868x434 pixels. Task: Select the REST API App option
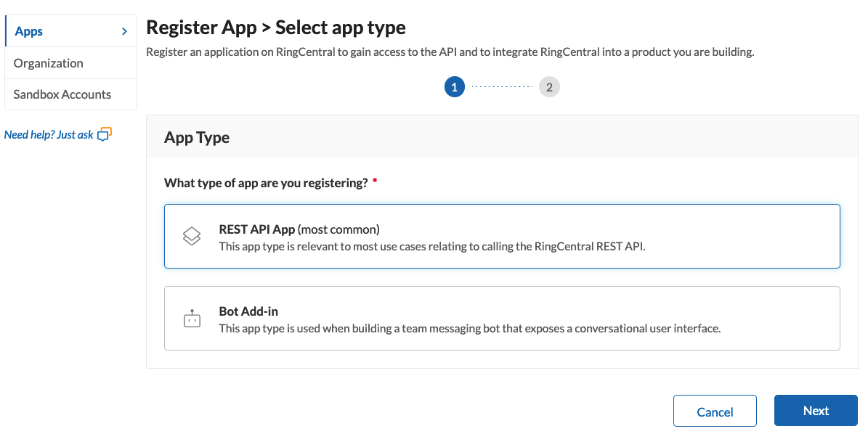[501, 235]
